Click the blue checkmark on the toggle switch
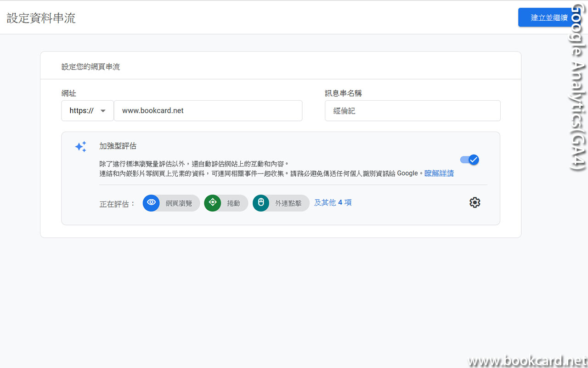Image resolution: width=588 pixels, height=368 pixels. (x=473, y=160)
